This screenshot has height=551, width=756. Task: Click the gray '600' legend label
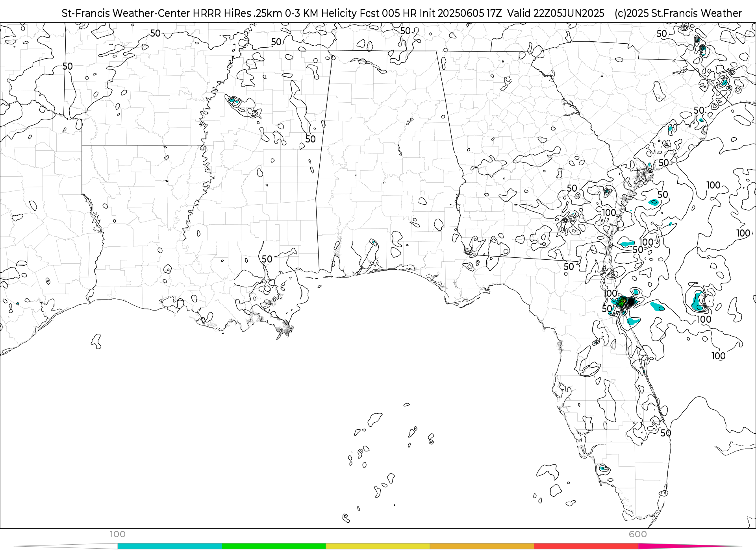[x=637, y=534]
